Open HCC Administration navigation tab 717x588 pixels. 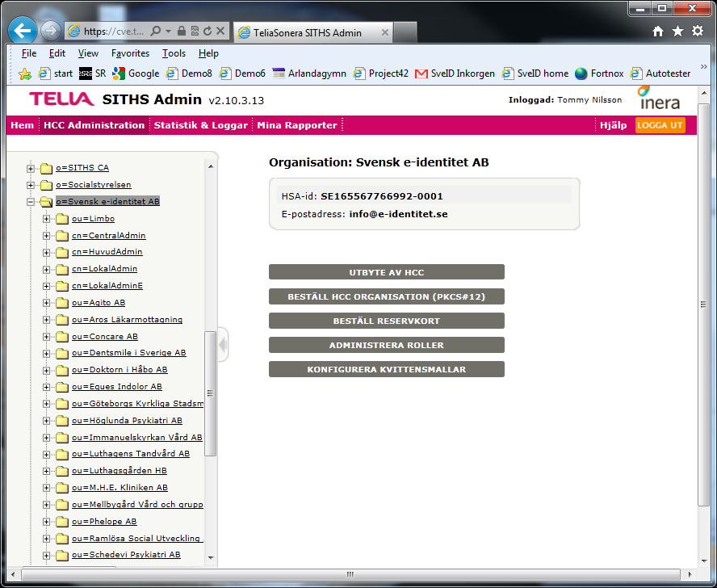click(94, 125)
